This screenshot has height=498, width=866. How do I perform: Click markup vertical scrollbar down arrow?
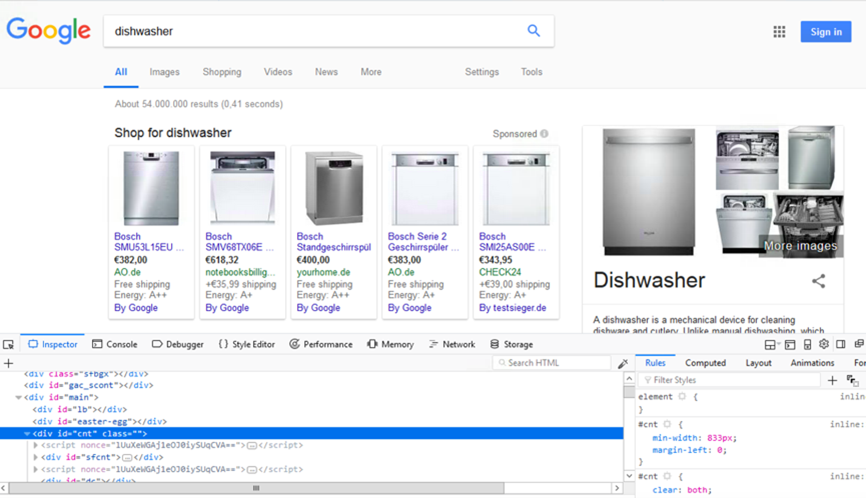pos(629,476)
